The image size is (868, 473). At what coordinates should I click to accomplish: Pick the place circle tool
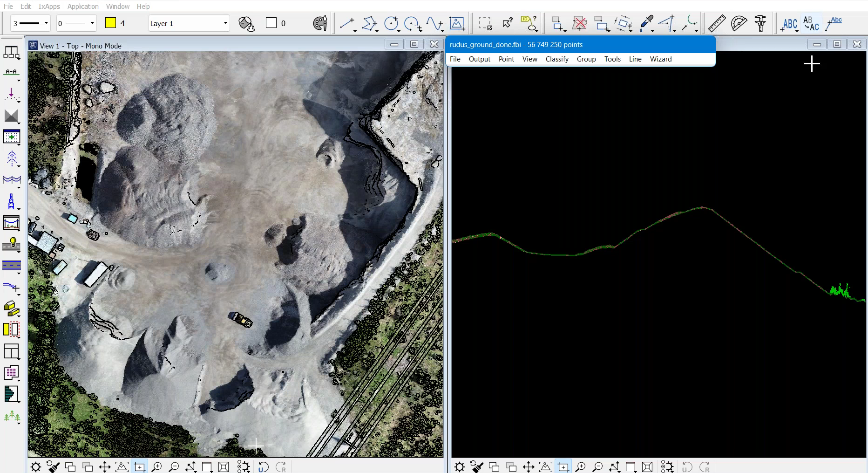391,23
